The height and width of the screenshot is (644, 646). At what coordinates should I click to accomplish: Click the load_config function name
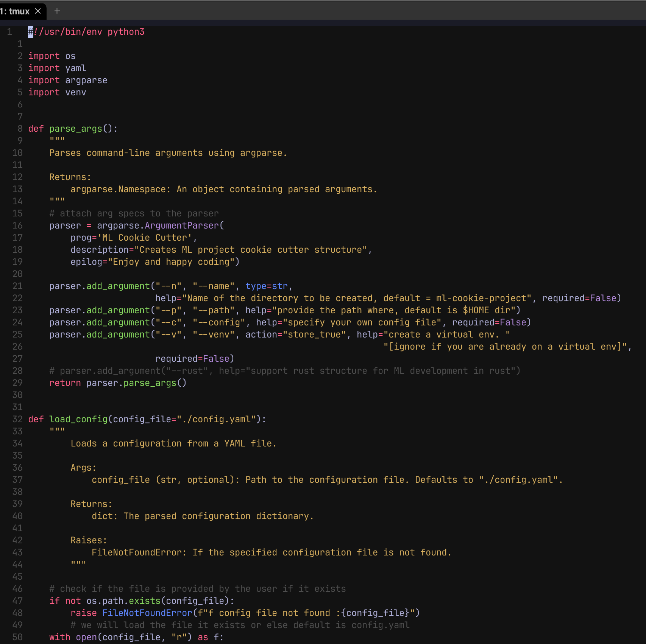(78, 419)
